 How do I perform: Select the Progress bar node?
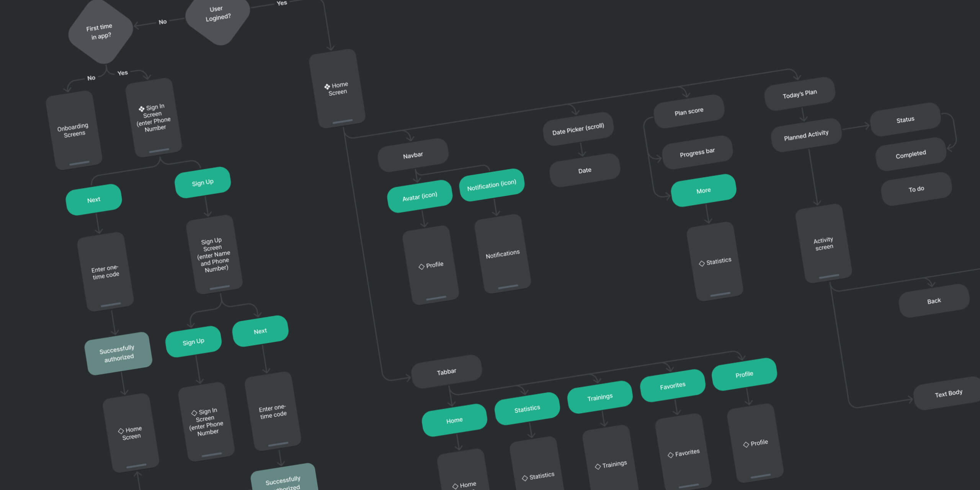coord(697,152)
